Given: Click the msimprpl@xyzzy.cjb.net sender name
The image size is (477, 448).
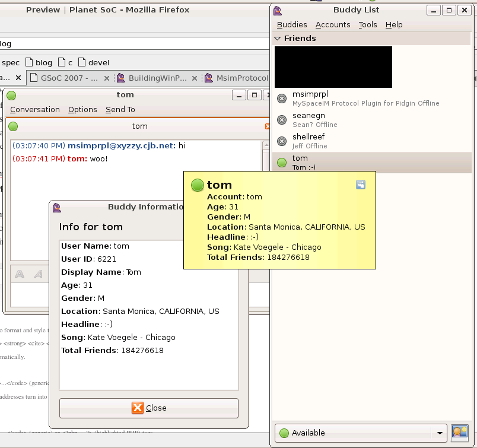Looking at the screenshot, I should (x=122, y=146).
